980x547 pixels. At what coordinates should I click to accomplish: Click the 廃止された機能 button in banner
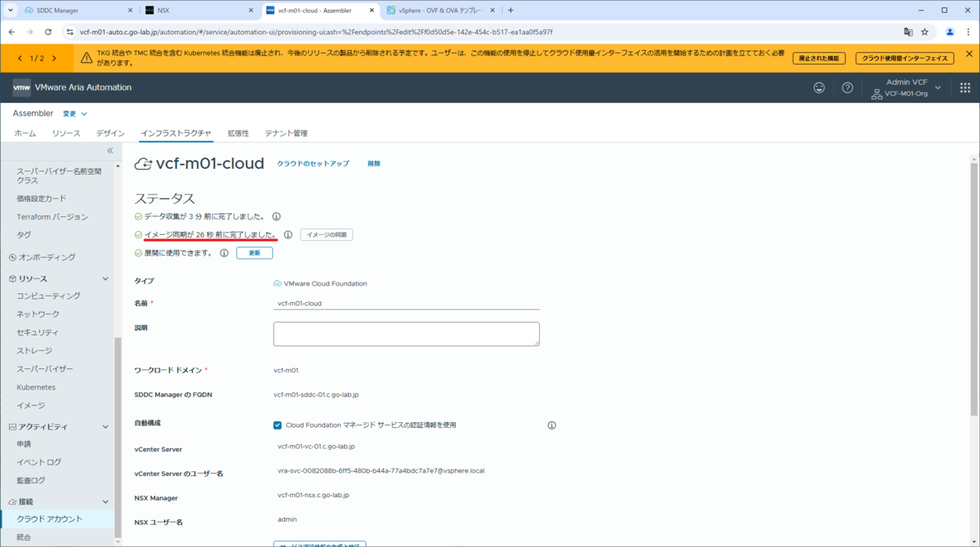[x=819, y=58]
